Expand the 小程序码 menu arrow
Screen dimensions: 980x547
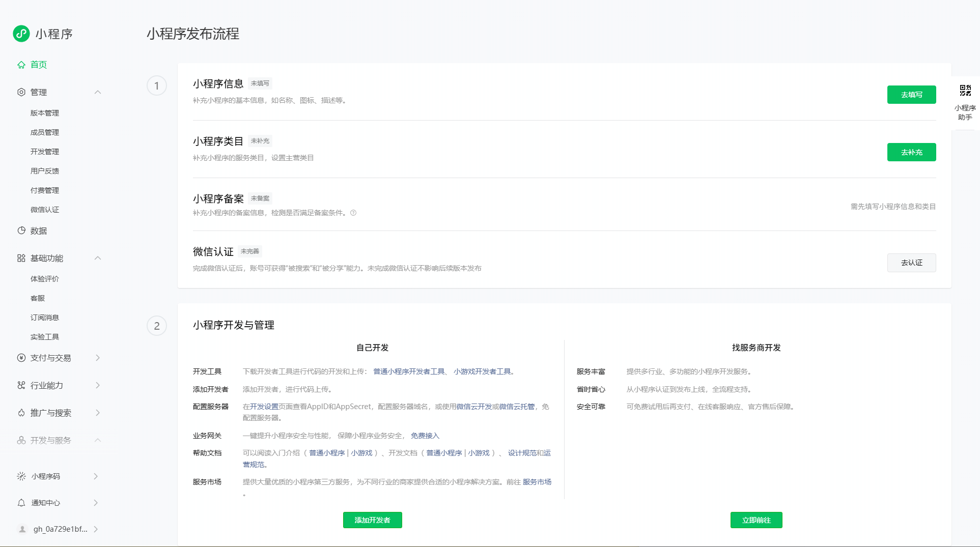pos(96,476)
